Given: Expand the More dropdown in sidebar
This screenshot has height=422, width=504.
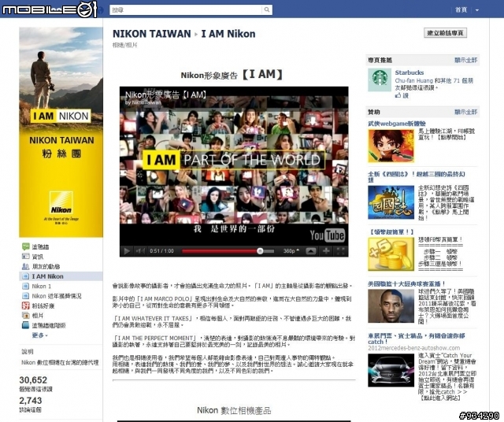Looking at the screenshot, I should pos(40,335).
